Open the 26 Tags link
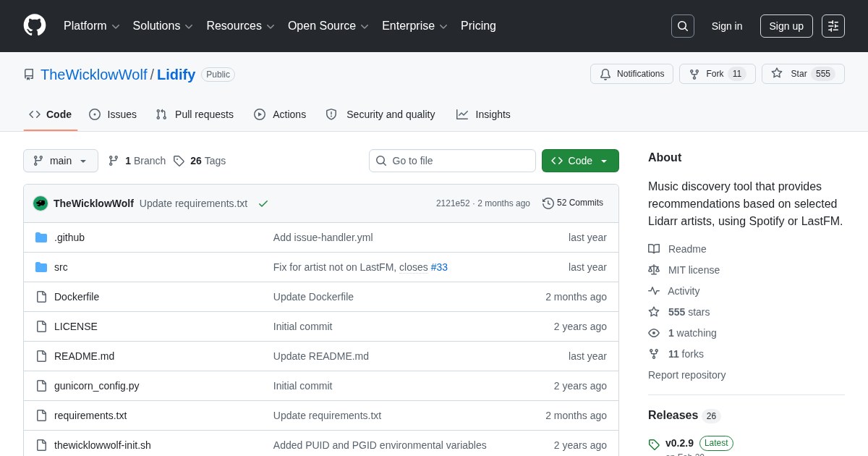868x456 pixels. pyautogui.click(x=200, y=161)
